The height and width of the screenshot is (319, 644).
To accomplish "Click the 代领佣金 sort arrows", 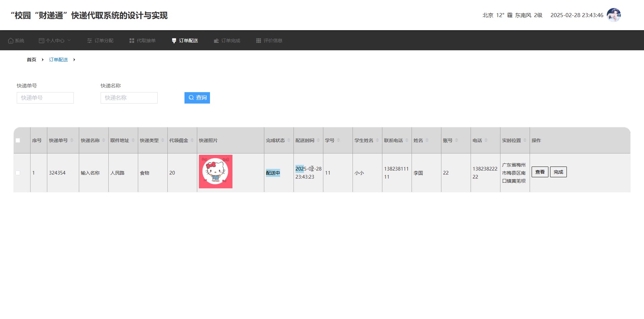I will coord(192,140).
